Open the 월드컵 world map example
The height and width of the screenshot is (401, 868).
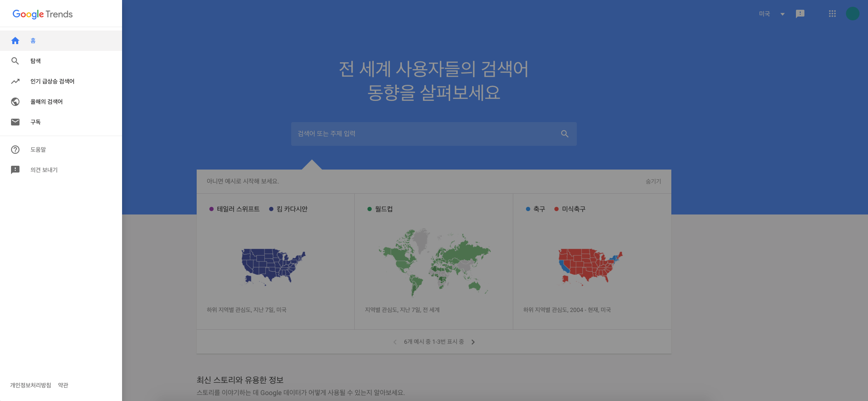pyautogui.click(x=434, y=262)
